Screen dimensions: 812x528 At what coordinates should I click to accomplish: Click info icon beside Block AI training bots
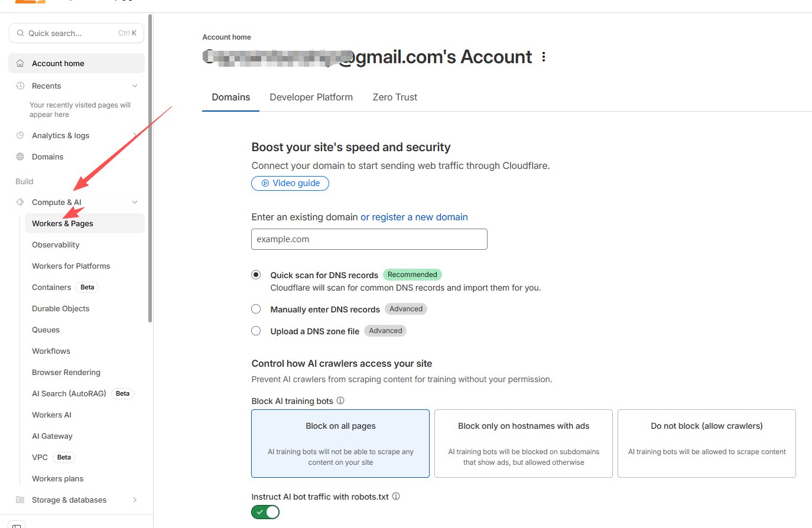point(340,400)
